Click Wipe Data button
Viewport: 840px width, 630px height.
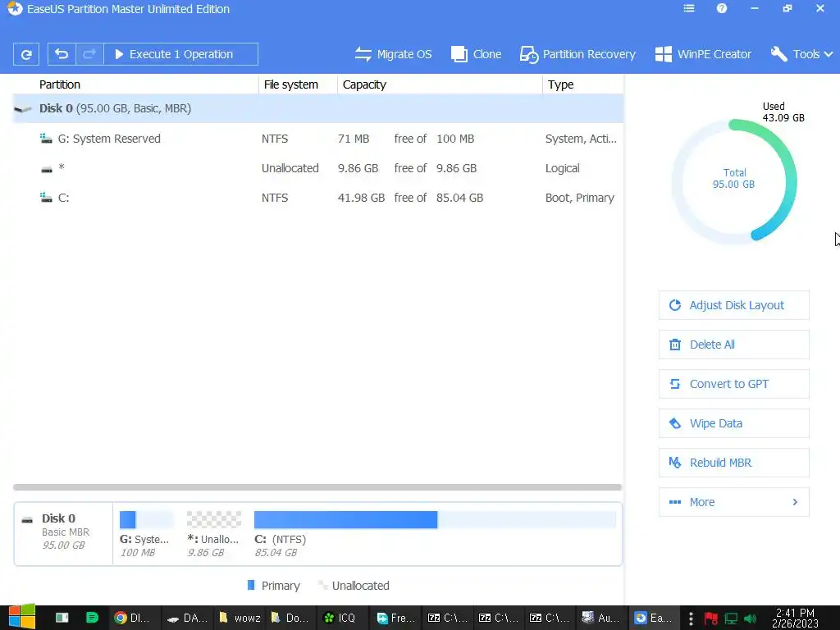tap(733, 423)
